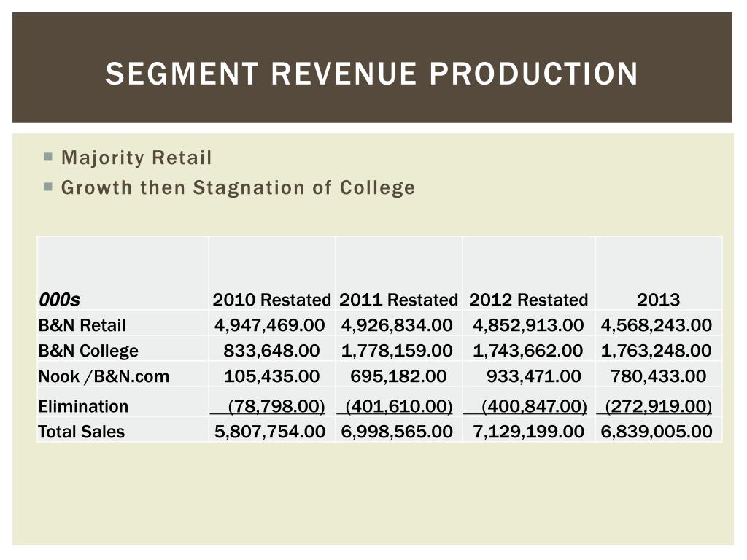
Task: Click the B&N College value 1,778,159.00
Action: coord(397,351)
